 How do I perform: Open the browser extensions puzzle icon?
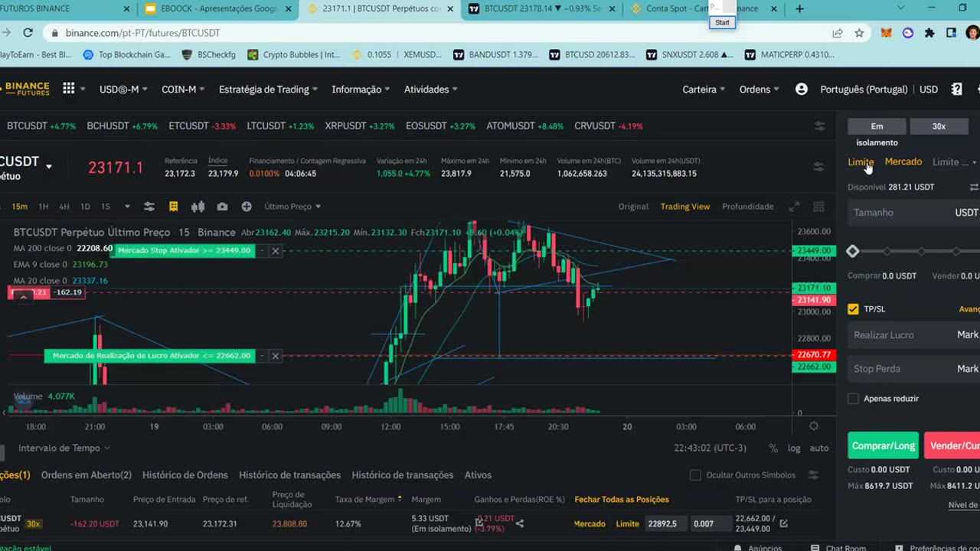coord(929,33)
